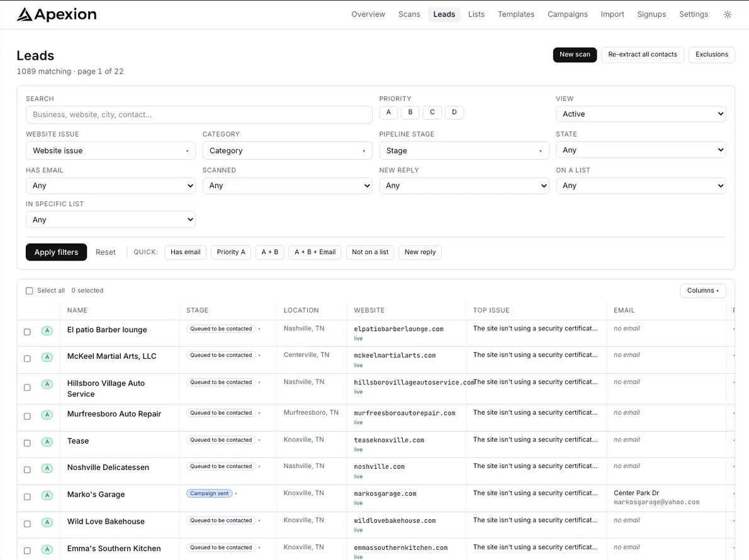Check the Tease row checkbox
Image resolution: width=749 pixels, height=560 pixels.
click(27, 443)
